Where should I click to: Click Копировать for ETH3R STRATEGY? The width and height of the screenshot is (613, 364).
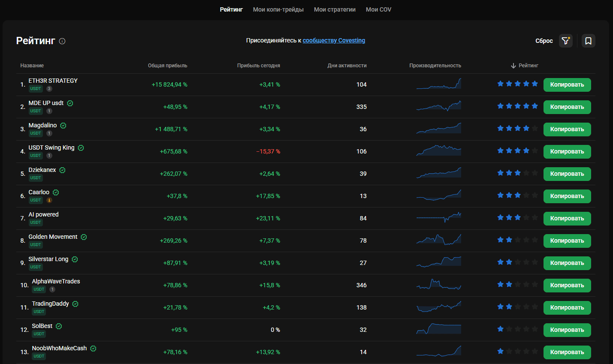click(x=567, y=85)
